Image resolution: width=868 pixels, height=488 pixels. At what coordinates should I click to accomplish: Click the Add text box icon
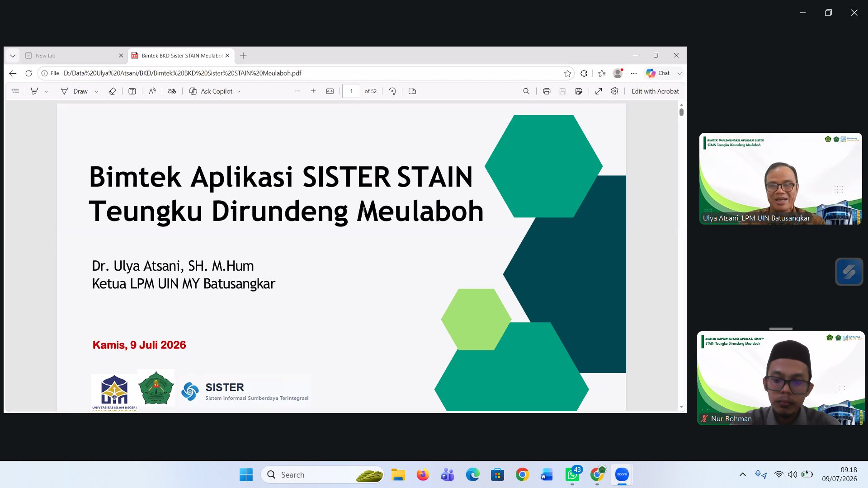pos(132,91)
